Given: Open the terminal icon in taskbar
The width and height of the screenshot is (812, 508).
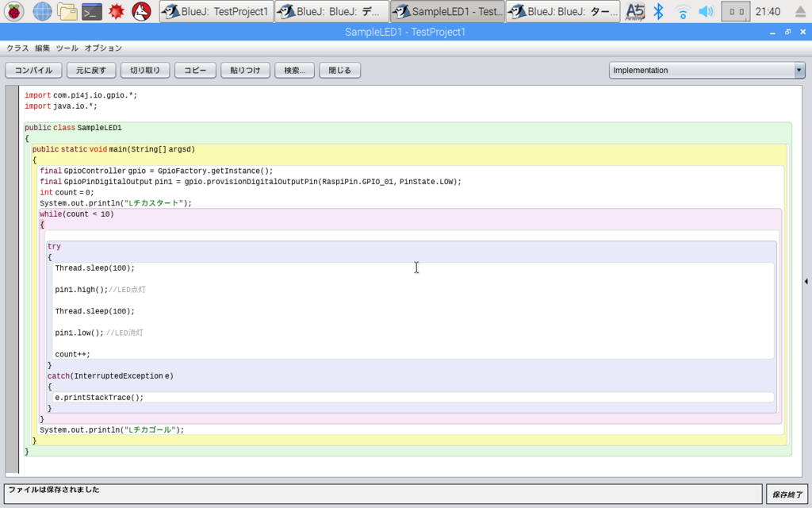Looking at the screenshot, I should tap(92, 11).
